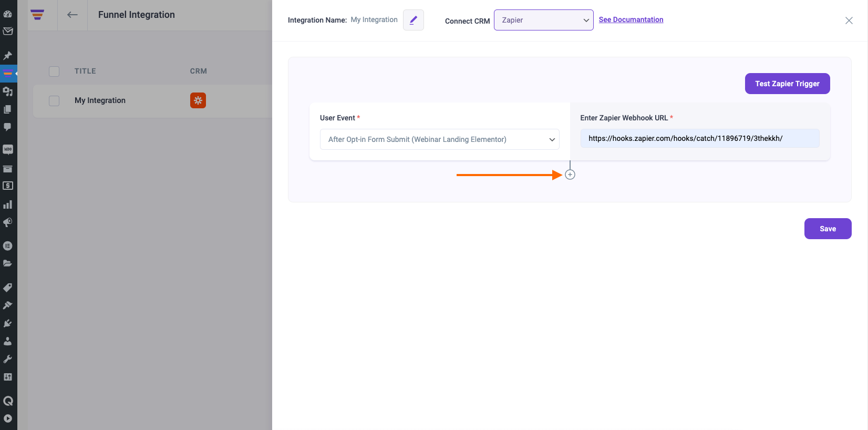Screen dimensions: 868x430
Task: Click the collapse menu play icon
Action: pyautogui.click(x=8, y=419)
